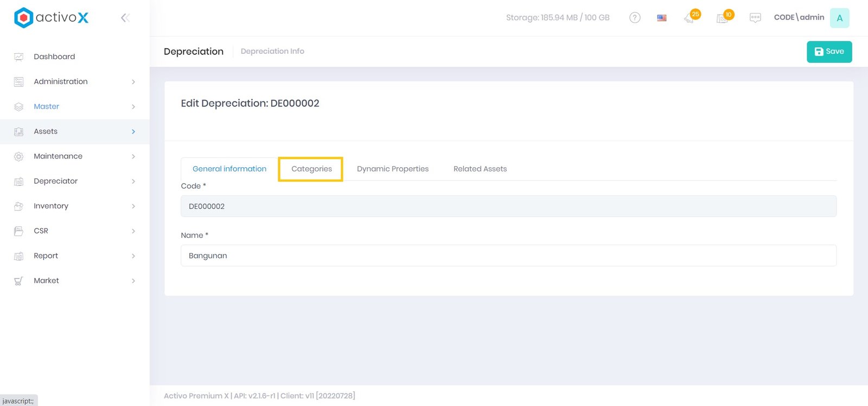
Task: Open the icon with 10 badge
Action: (723, 18)
